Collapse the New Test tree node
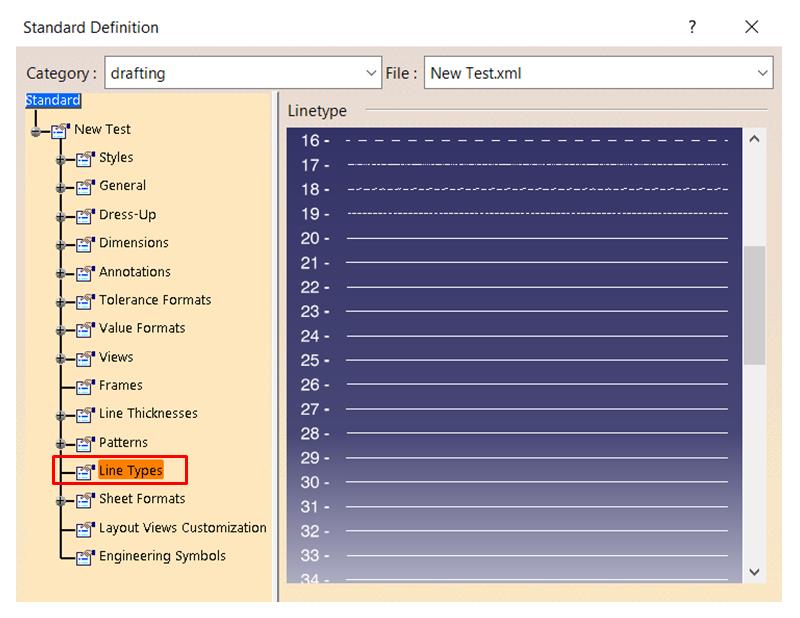The image size is (800, 618). pyautogui.click(x=36, y=129)
